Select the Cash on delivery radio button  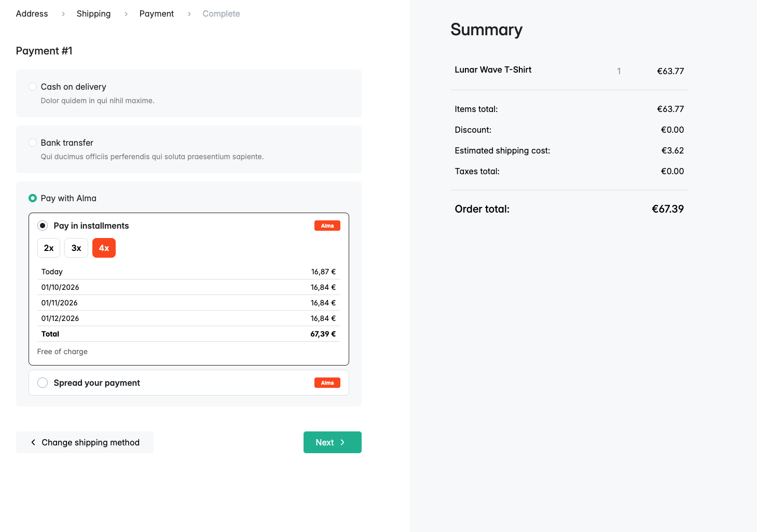[33, 87]
